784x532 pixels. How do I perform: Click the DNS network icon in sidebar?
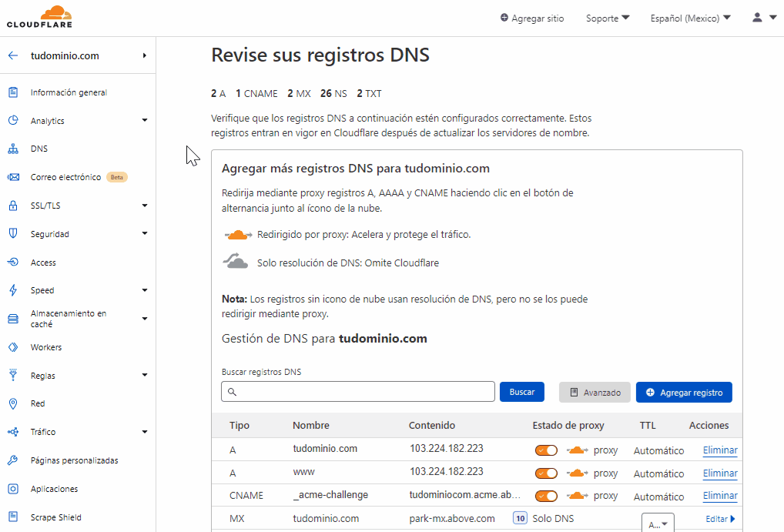(x=13, y=149)
